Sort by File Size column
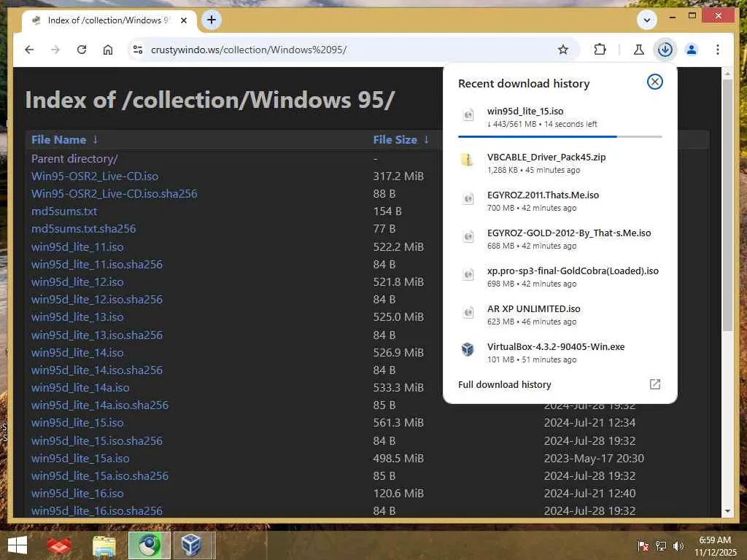 coord(395,140)
